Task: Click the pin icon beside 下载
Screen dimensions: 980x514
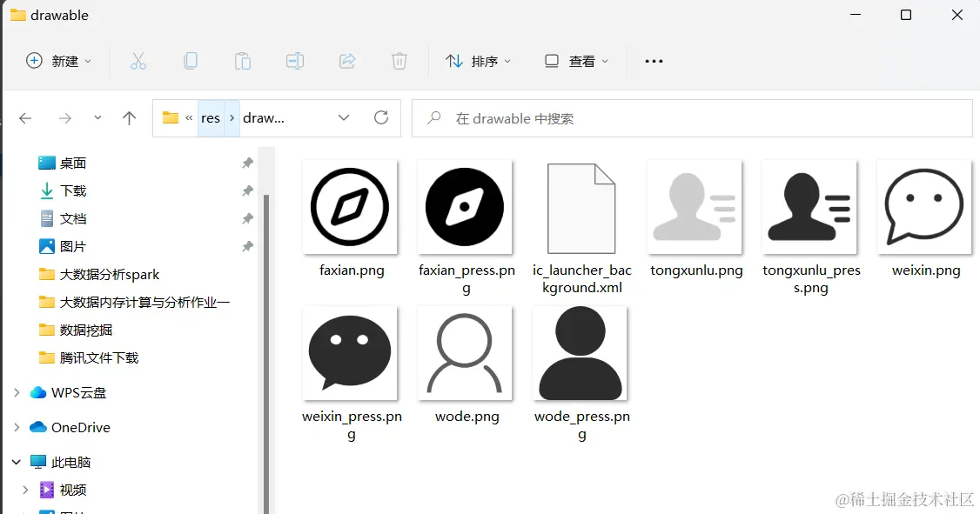Action: pyautogui.click(x=247, y=190)
